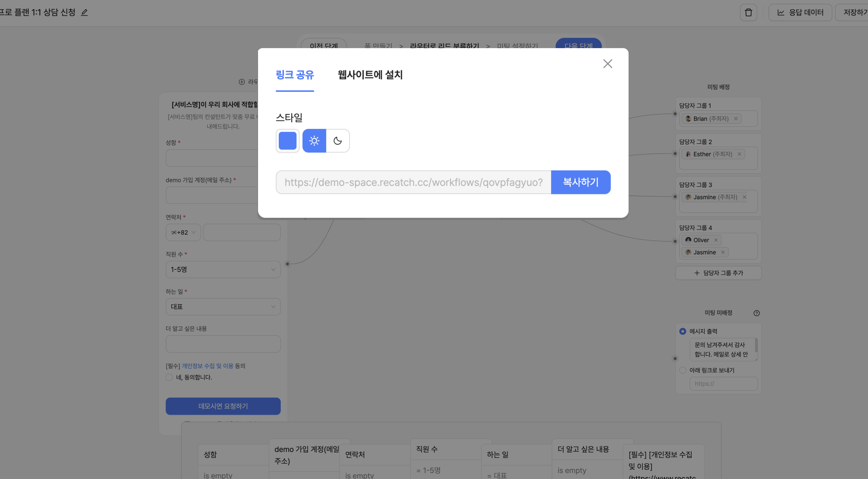Select the light mode sun icon
Image resolution: width=868 pixels, height=479 pixels.
(x=314, y=141)
